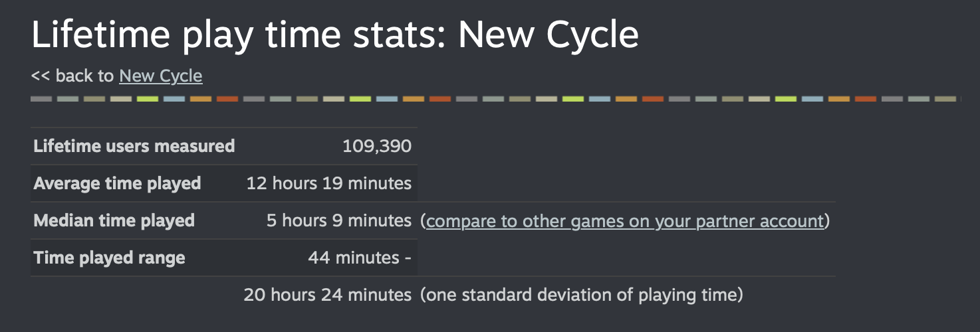Click the 44 minutes range start value
Screen dimensions: 980x332
(360, 258)
